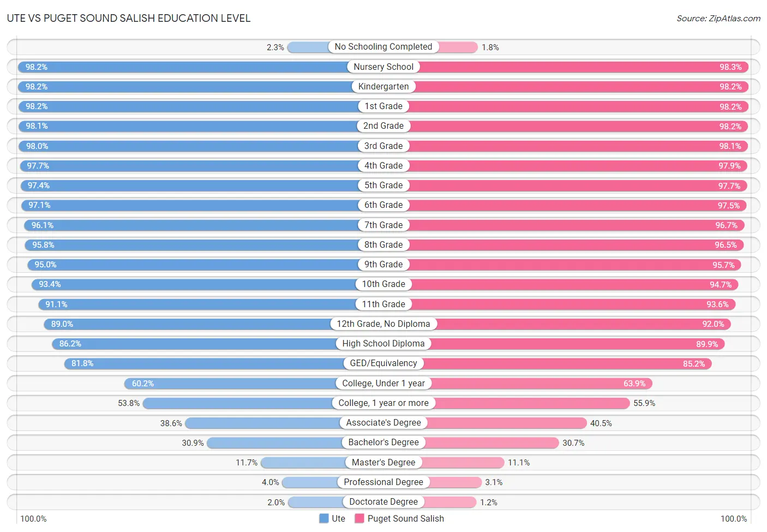
Task: Toggle the Puget Sound Salish legend label
Action: (405, 518)
